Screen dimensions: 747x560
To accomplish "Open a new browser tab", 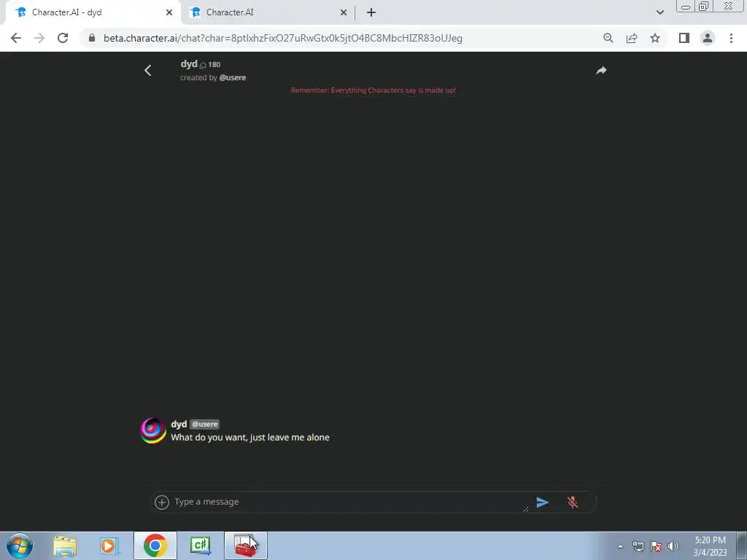I will (x=371, y=12).
